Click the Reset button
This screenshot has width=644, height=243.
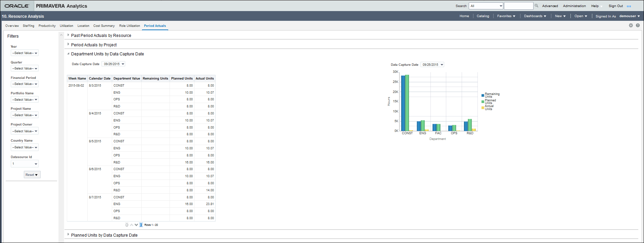tap(32, 175)
